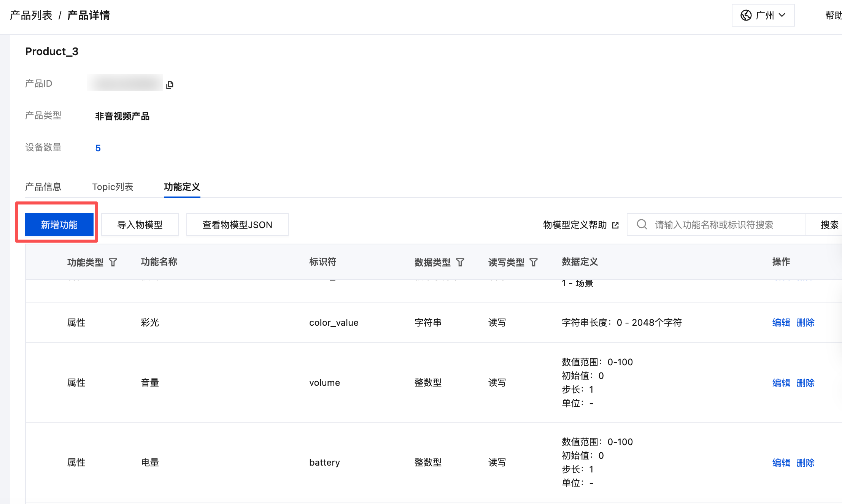The width and height of the screenshot is (842, 504).
Task: Copy the product ID with copy icon
Action: click(x=170, y=84)
